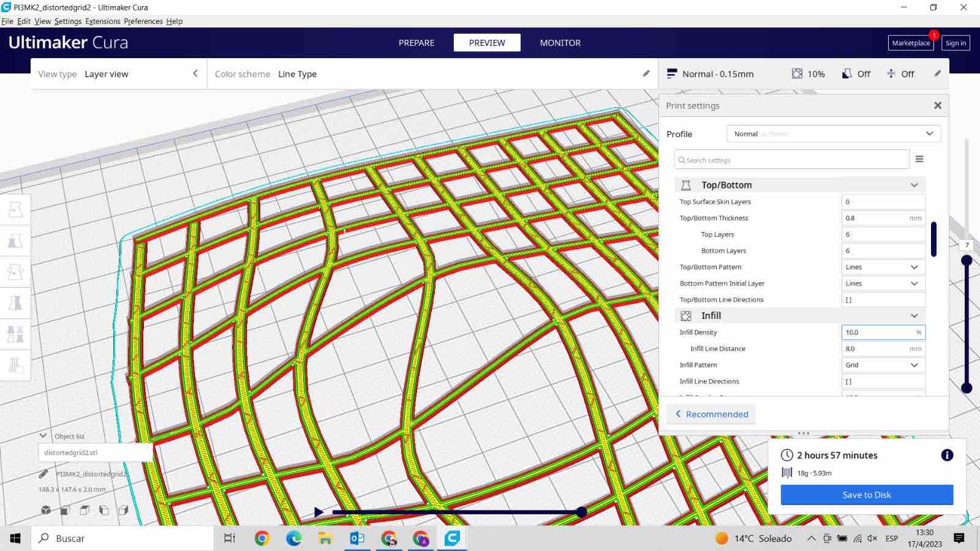Image resolution: width=980 pixels, height=551 pixels.
Task: Click the Search settings field
Action: tap(792, 160)
